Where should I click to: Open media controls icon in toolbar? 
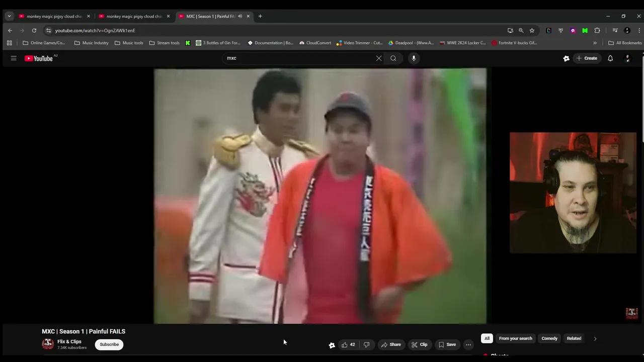click(x=615, y=30)
